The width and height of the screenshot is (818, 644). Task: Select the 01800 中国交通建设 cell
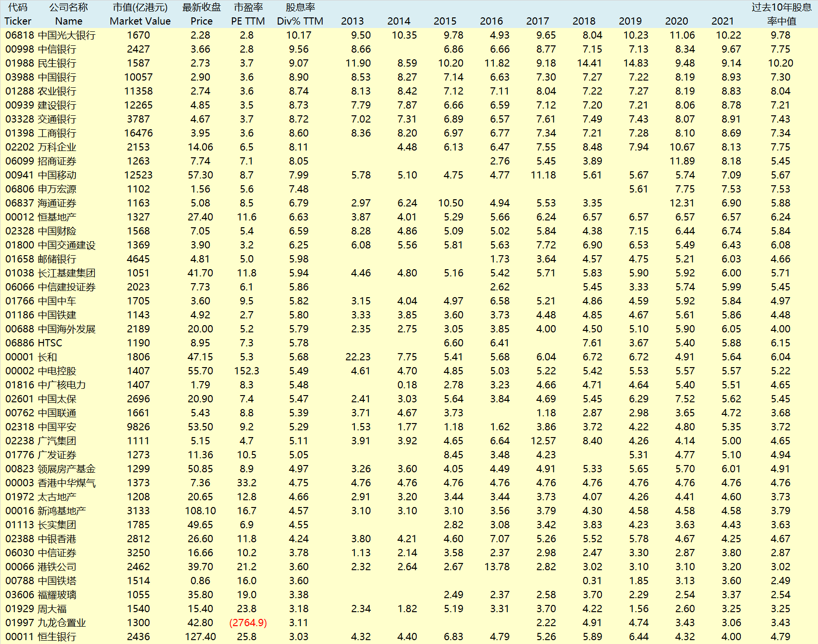[x=50, y=245]
